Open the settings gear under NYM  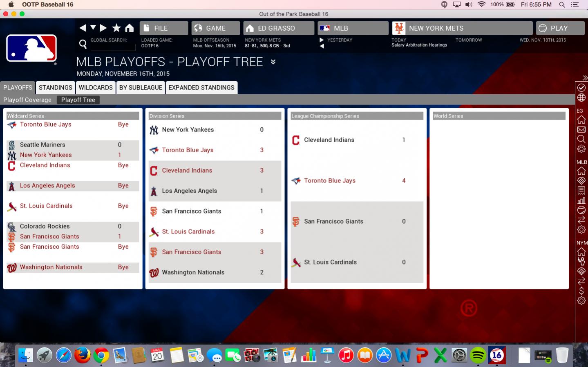[581, 301]
